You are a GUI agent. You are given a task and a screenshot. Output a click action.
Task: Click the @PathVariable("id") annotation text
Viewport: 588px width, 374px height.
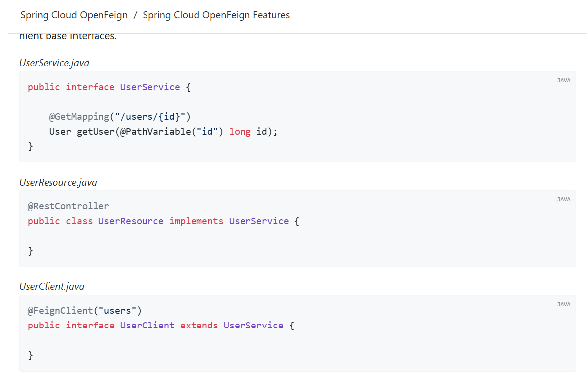(x=171, y=132)
